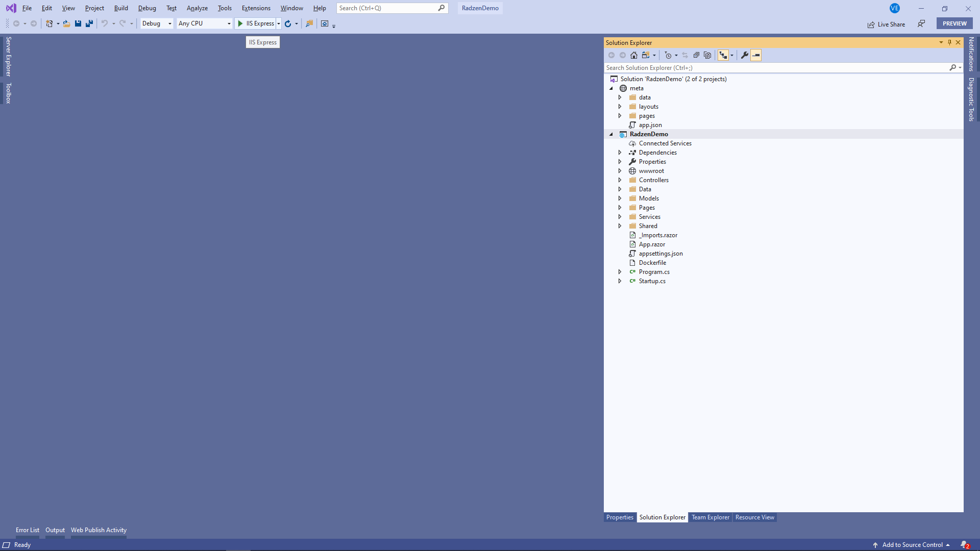
Task: Click the browser refresh icon in toolbar
Action: [288, 23]
